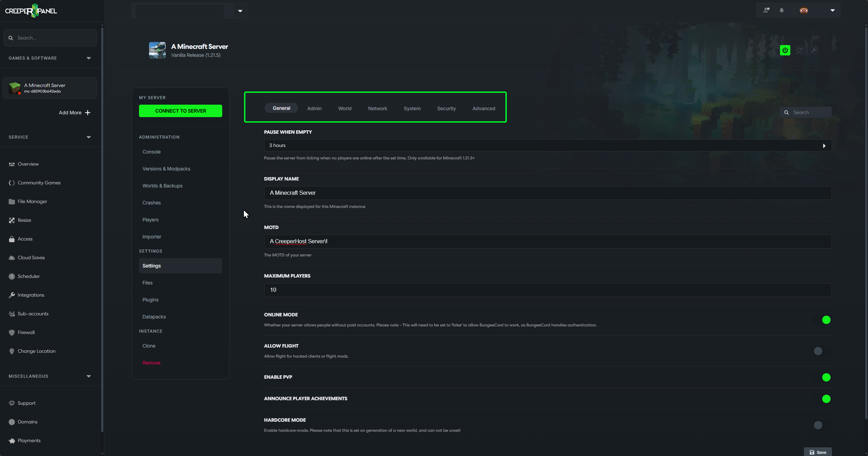
Task: Select the Firewall sidebar icon
Action: click(x=12, y=332)
